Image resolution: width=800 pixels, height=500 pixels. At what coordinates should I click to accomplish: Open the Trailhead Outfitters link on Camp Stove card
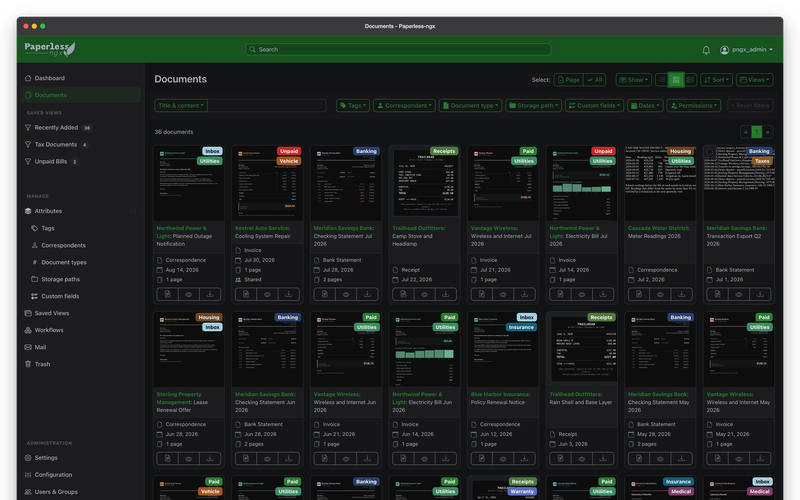pyautogui.click(x=419, y=228)
